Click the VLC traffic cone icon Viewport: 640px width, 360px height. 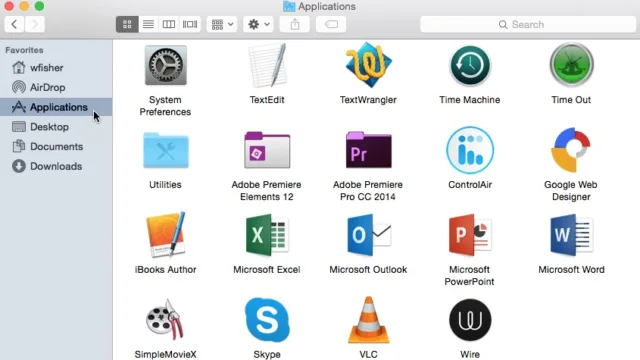click(368, 320)
